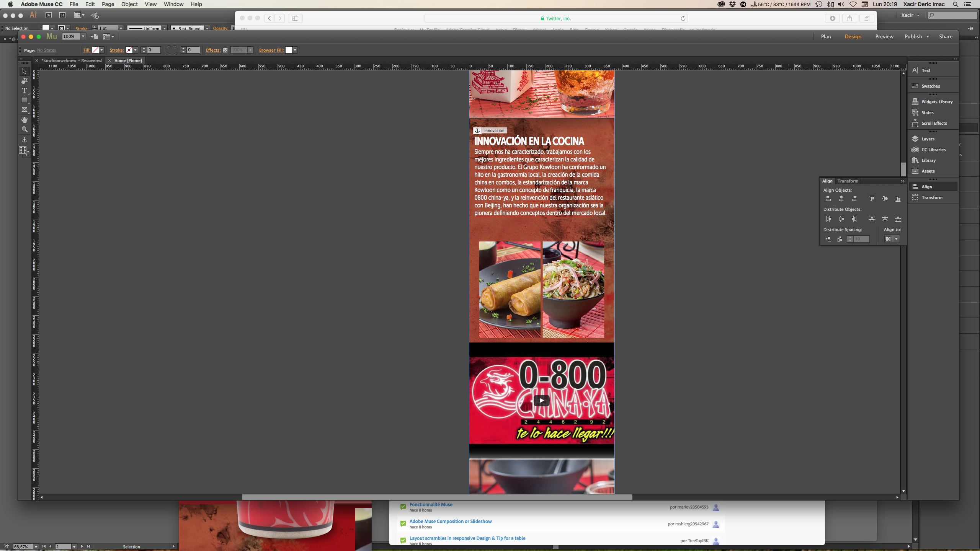Click Distribute horizontal centers icon

pyautogui.click(x=841, y=219)
